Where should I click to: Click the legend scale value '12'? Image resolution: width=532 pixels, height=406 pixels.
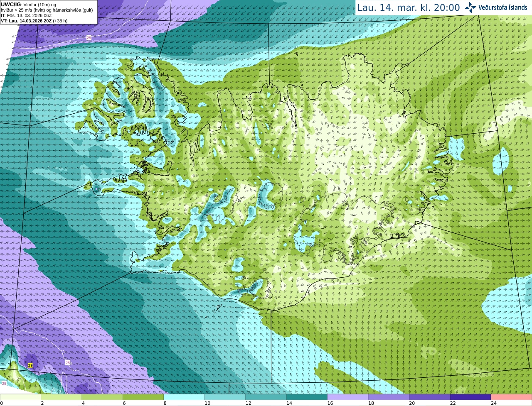point(248,403)
